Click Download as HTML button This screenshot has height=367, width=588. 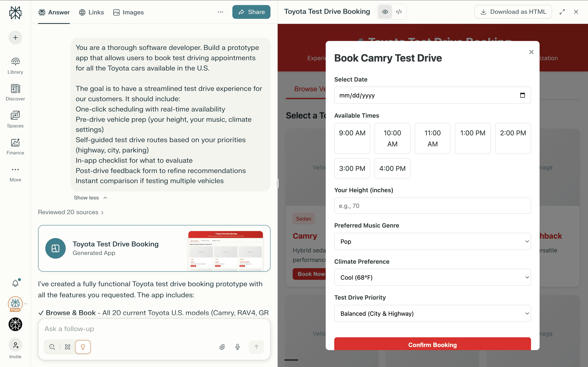[x=513, y=12]
